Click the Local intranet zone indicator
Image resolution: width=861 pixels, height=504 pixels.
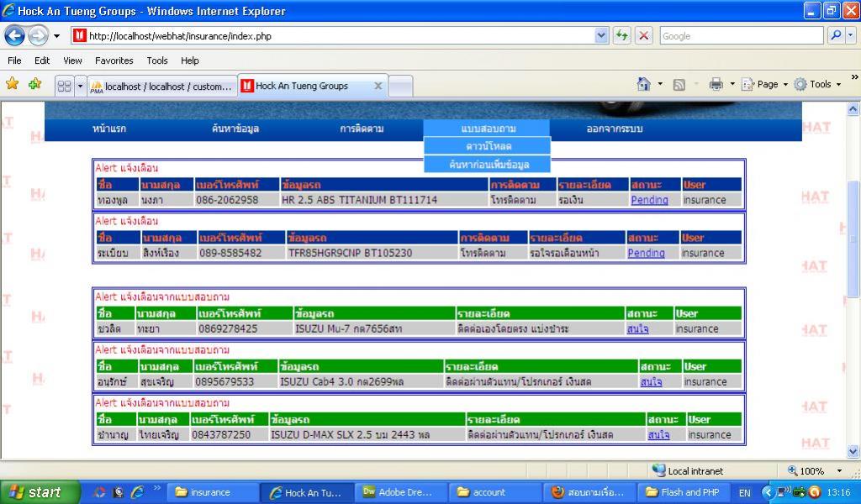click(x=688, y=470)
